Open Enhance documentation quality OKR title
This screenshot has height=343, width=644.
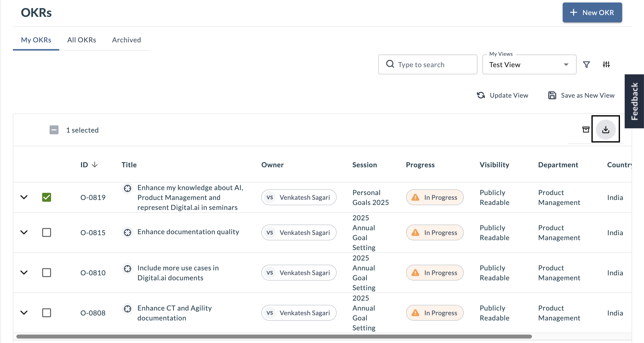tap(188, 232)
